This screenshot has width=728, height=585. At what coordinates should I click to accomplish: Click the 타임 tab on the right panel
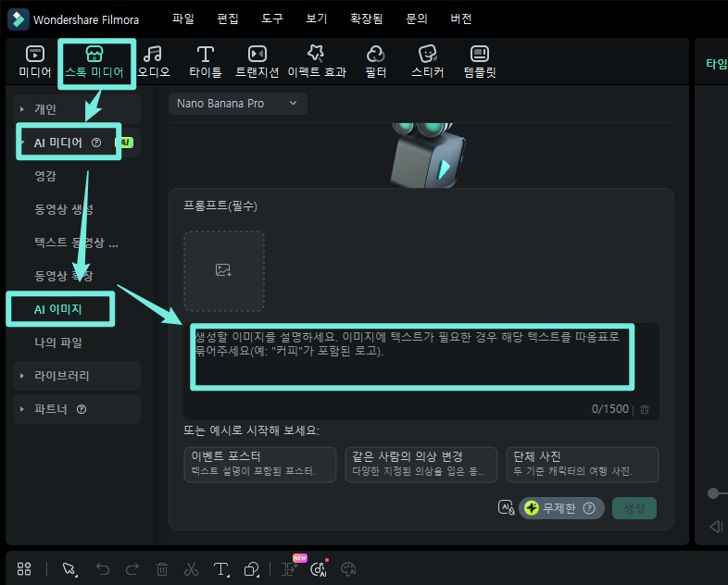716,64
